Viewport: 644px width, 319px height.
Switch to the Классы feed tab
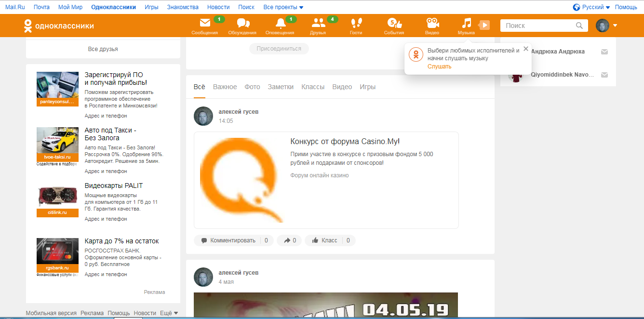pyautogui.click(x=313, y=87)
